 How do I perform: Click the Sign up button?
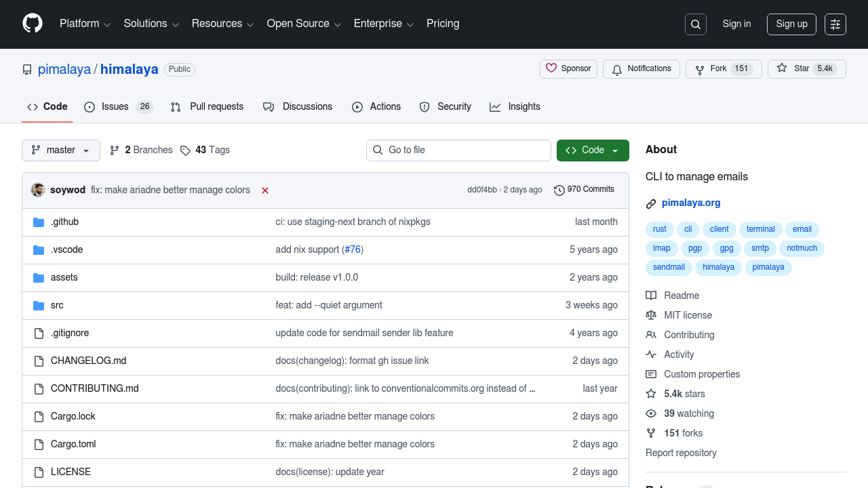click(x=791, y=24)
